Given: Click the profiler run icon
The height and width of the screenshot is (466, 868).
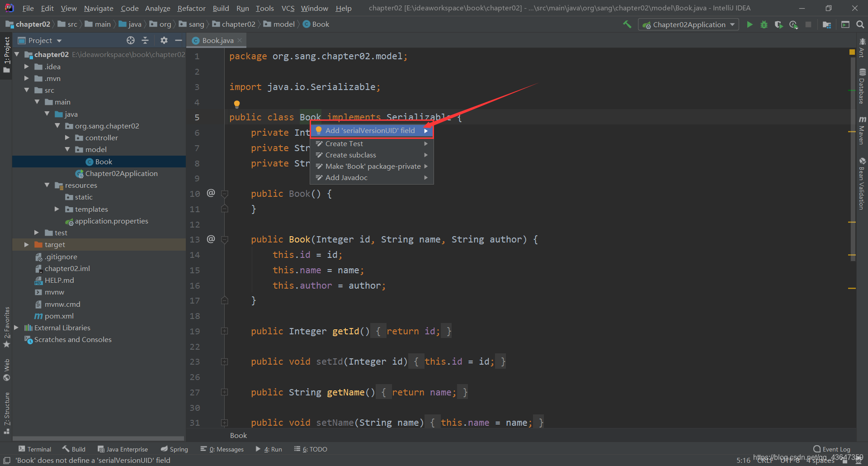Looking at the screenshot, I should point(793,24).
